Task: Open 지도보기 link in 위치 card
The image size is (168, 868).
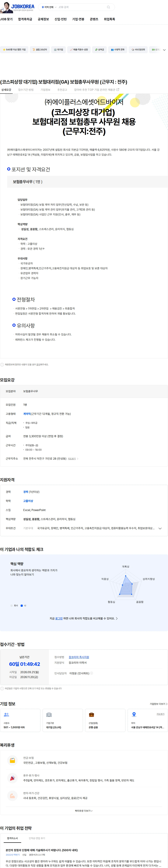Action: click(160, 714)
